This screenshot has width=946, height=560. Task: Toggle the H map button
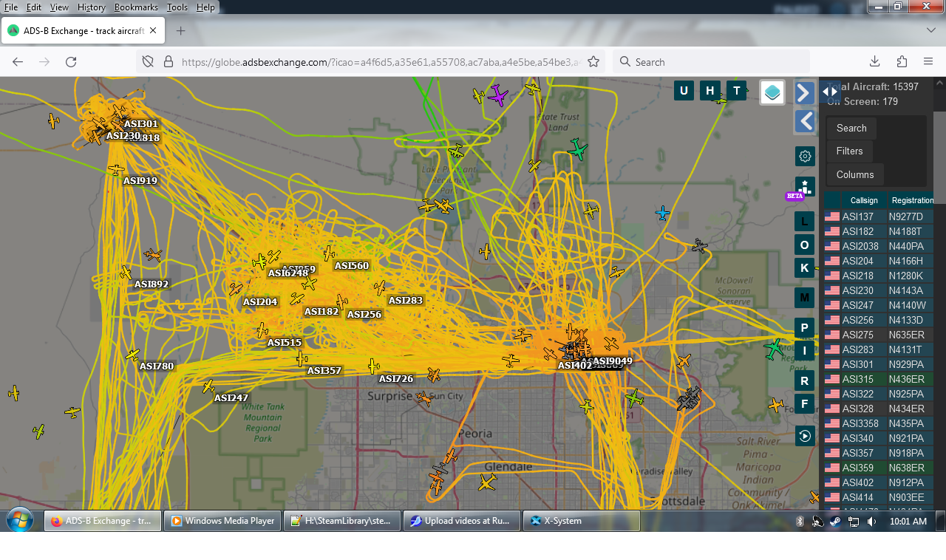coord(710,91)
